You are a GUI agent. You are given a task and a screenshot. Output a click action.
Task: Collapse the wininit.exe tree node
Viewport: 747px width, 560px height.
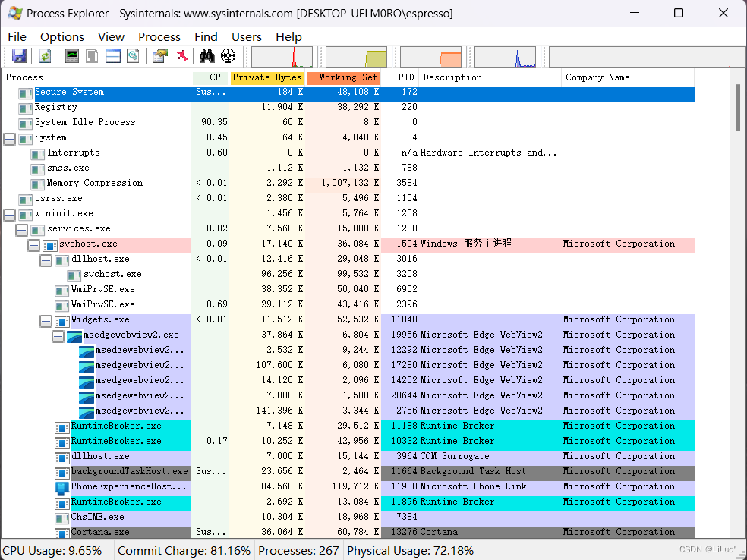[x=10, y=215]
